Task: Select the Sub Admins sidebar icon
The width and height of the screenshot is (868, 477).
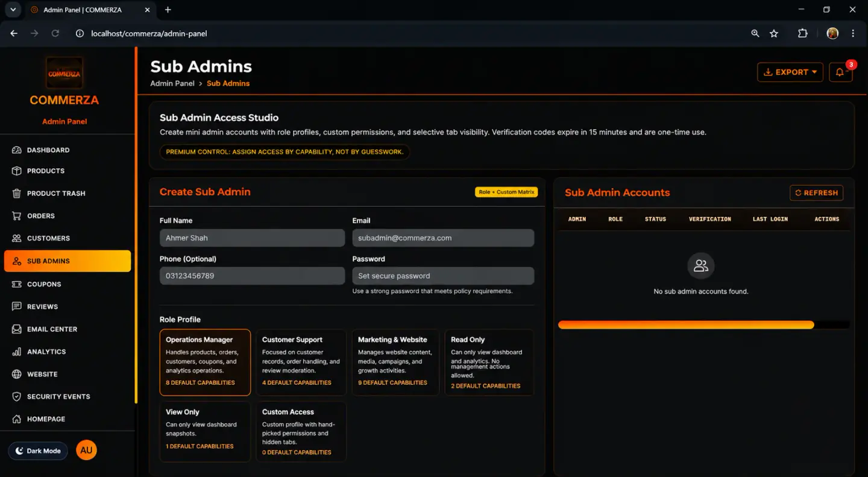Action: pyautogui.click(x=17, y=261)
